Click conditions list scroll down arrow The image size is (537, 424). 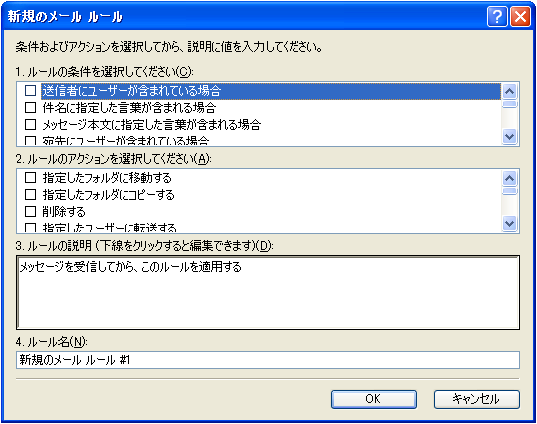click(510, 137)
